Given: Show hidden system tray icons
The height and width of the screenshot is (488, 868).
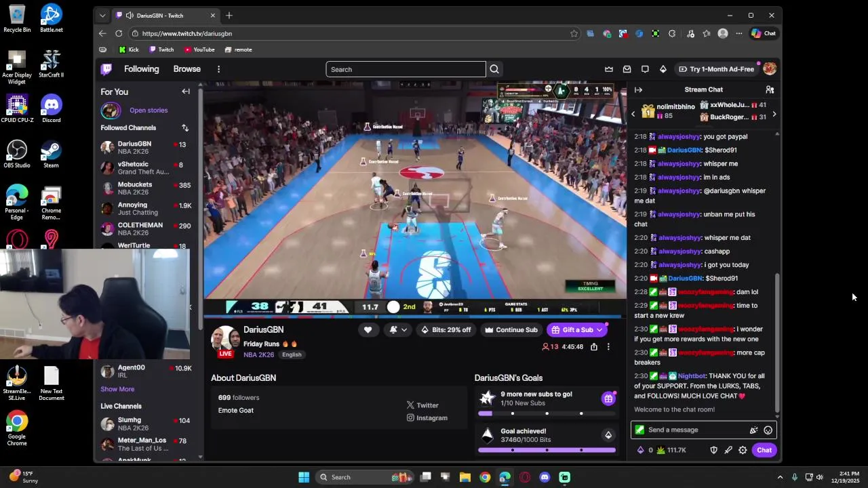Looking at the screenshot, I should tap(780, 477).
